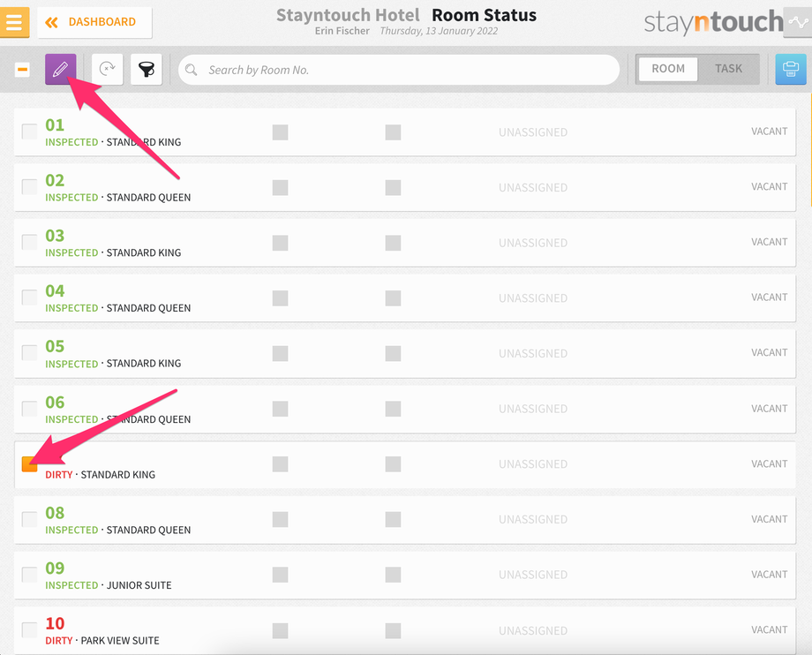Screen dimensions: 812x655
Task: Click UNASSIGNED in the room 09 row
Action: (533, 575)
